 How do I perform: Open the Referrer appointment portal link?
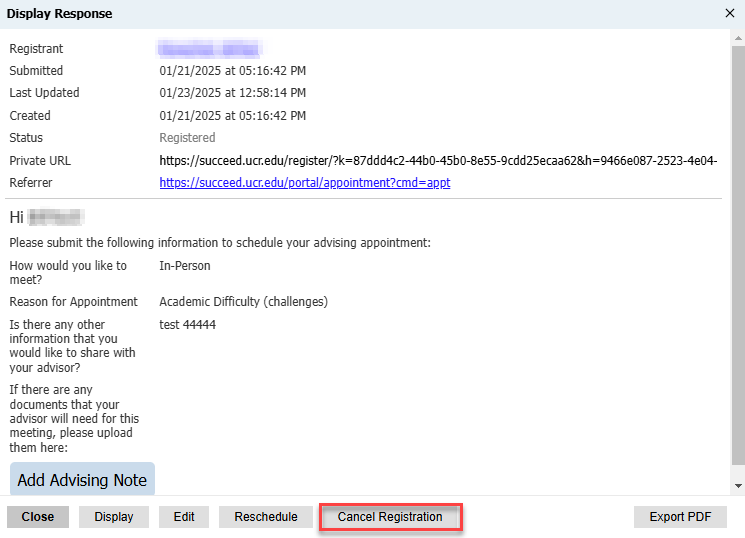coord(305,183)
